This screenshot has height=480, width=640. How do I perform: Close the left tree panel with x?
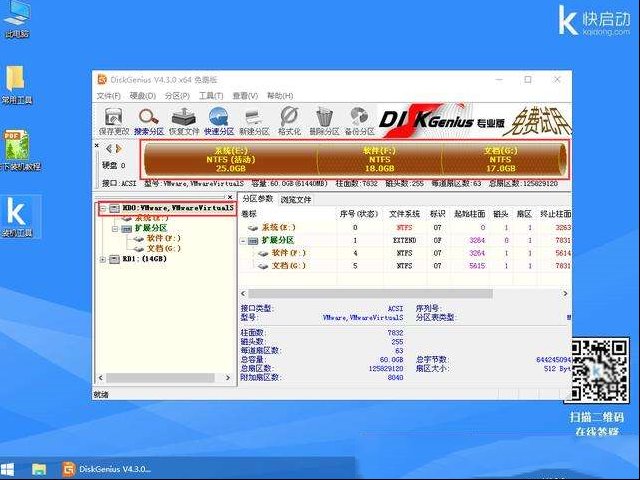point(230,197)
